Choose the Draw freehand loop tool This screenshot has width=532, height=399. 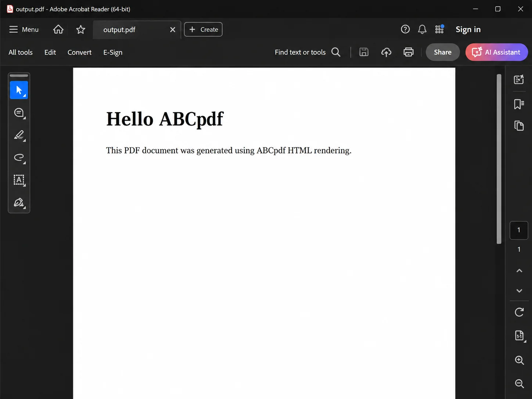[x=19, y=158]
